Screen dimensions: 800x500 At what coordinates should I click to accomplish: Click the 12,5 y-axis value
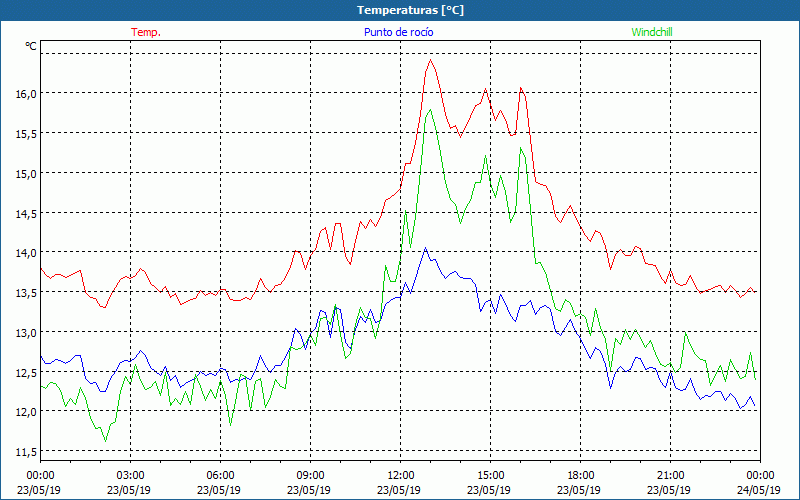pos(26,372)
